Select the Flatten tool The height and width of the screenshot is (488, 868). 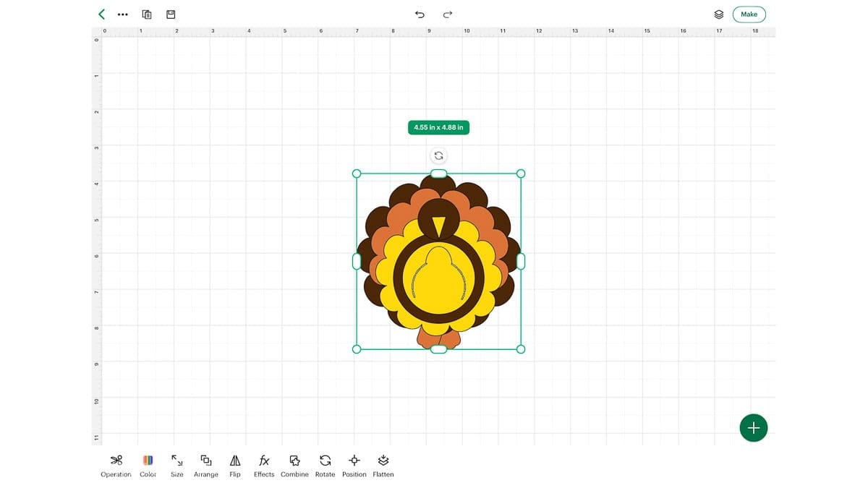(x=383, y=466)
